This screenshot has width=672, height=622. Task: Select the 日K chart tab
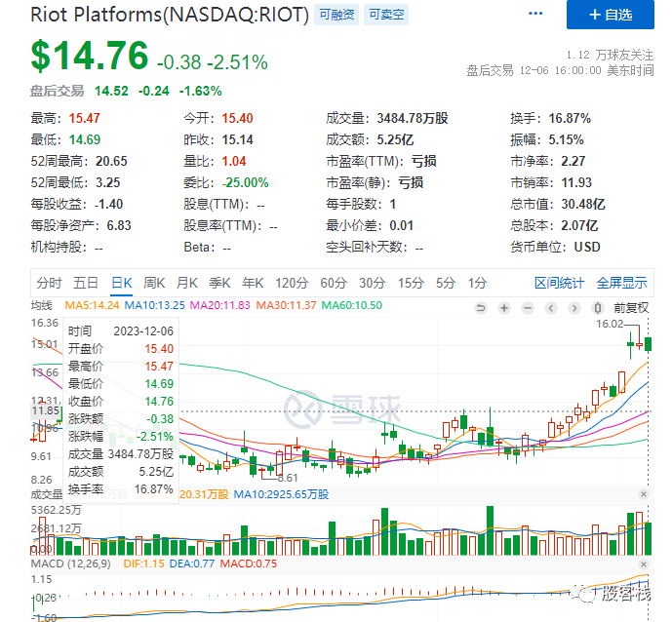(x=122, y=283)
